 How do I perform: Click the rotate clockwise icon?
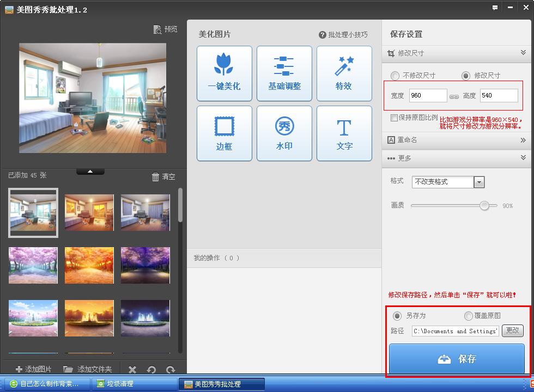(x=171, y=370)
